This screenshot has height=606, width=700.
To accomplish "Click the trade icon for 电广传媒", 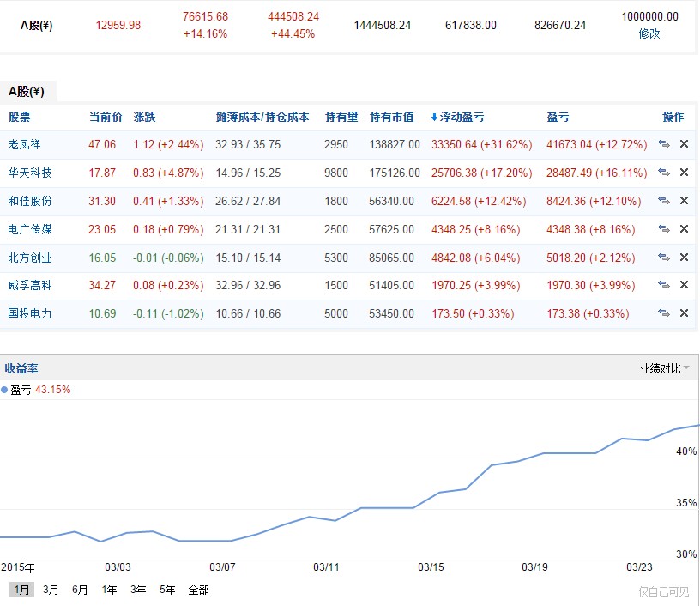I will [664, 228].
